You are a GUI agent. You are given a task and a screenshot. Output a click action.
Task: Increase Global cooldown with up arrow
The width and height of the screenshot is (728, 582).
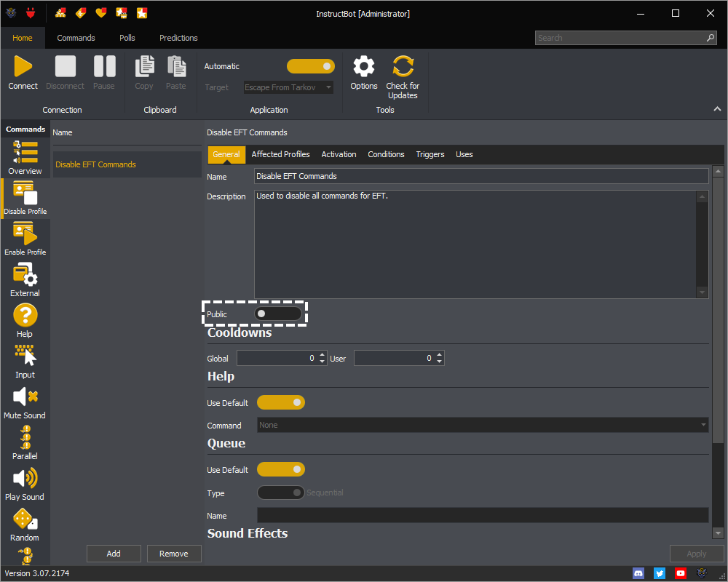(x=323, y=354)
